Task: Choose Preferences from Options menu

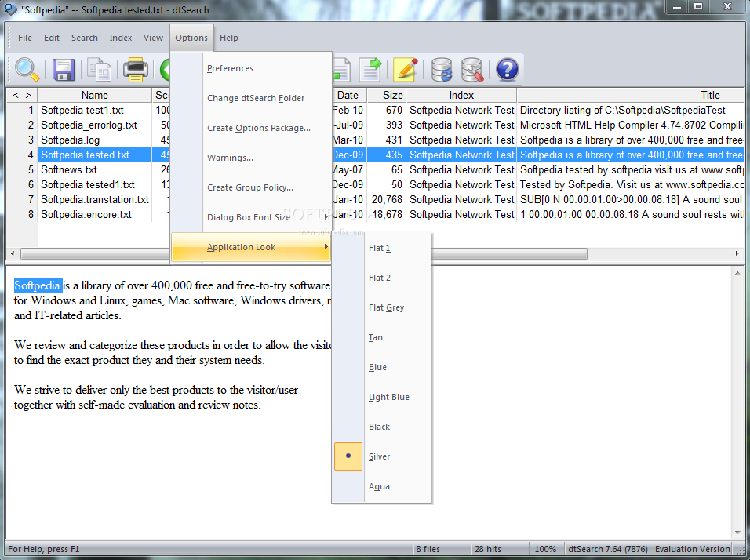Action: pyautogui.click(x=250, y=68)
